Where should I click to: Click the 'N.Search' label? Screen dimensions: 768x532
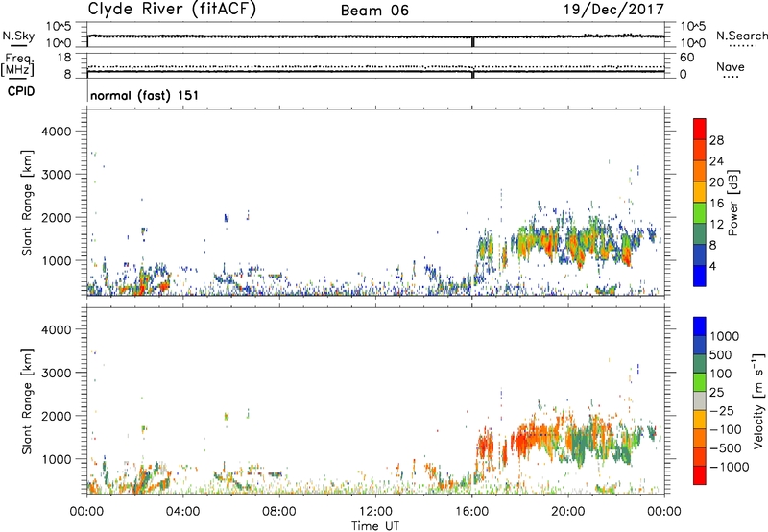(x=741, y=36)
